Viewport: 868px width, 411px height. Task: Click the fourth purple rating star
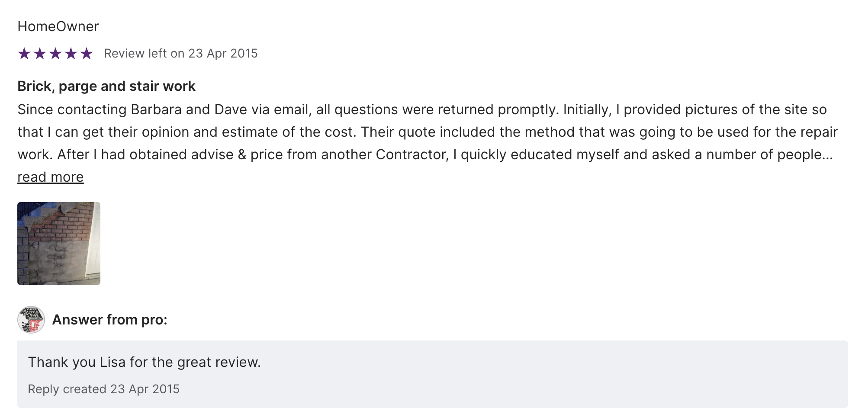[x=71, y=54]
